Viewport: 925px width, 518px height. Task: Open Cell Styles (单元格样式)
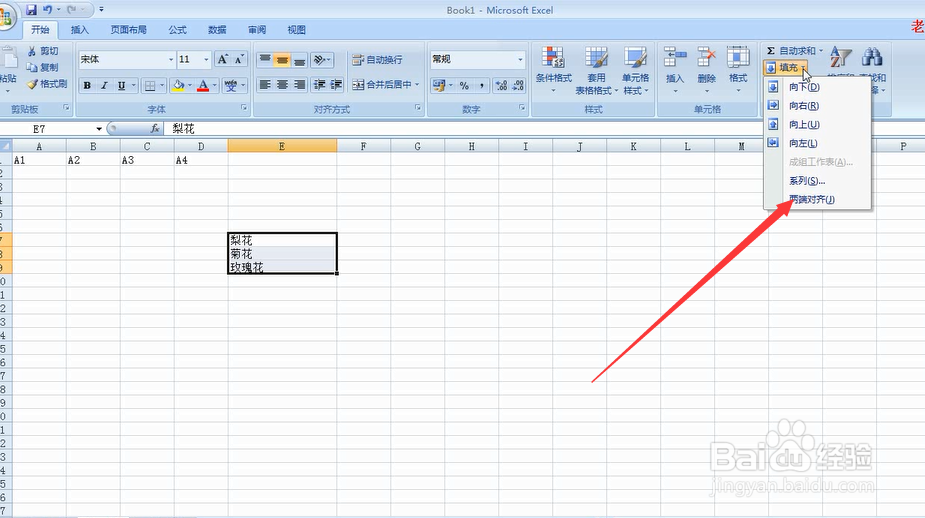point(635,70)
